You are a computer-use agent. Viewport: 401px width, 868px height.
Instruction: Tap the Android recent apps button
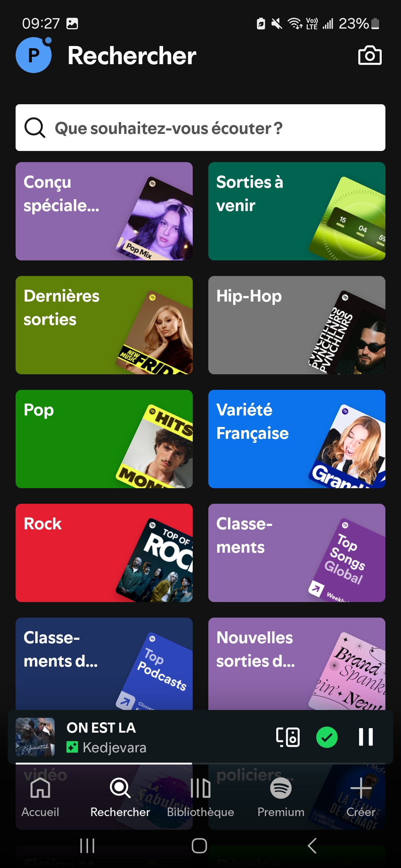pyautogui.click(x=87, y=846)
